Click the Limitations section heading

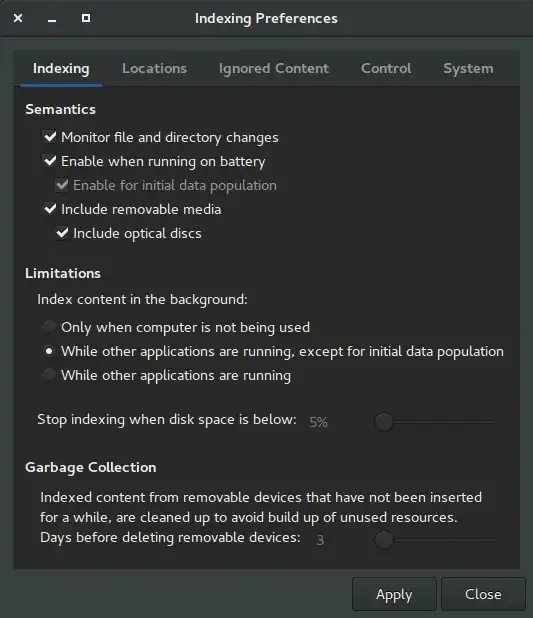click(x=63, y=273)
